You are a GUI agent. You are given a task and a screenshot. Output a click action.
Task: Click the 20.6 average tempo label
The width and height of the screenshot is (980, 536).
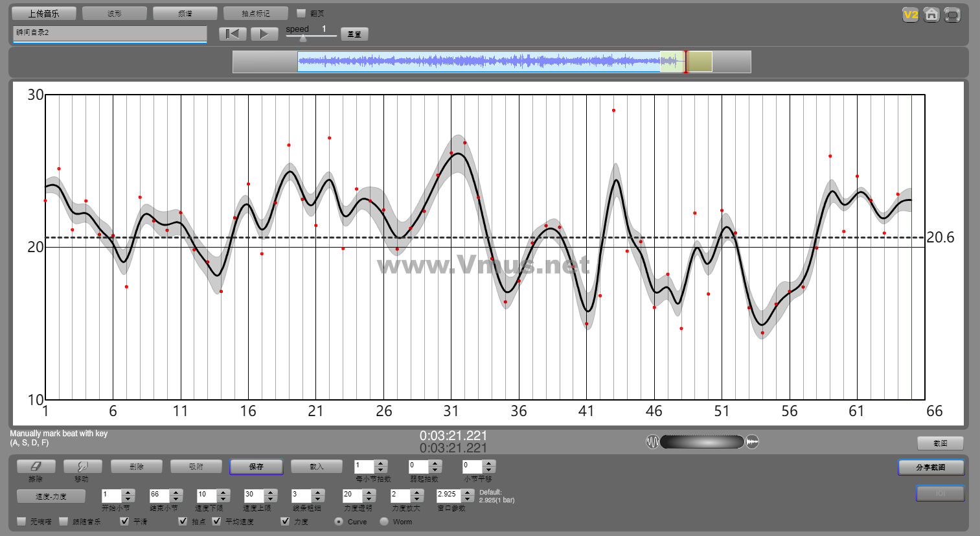(940, 237)
